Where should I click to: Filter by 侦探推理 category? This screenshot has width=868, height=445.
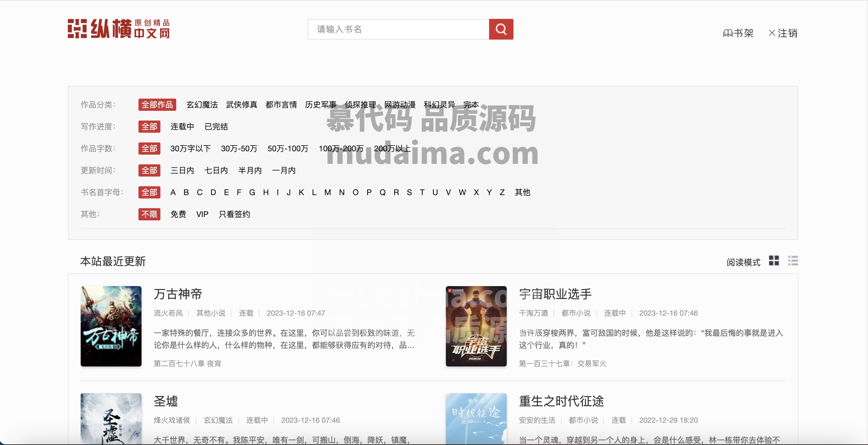pyautogui.click(x=360, y=105)
